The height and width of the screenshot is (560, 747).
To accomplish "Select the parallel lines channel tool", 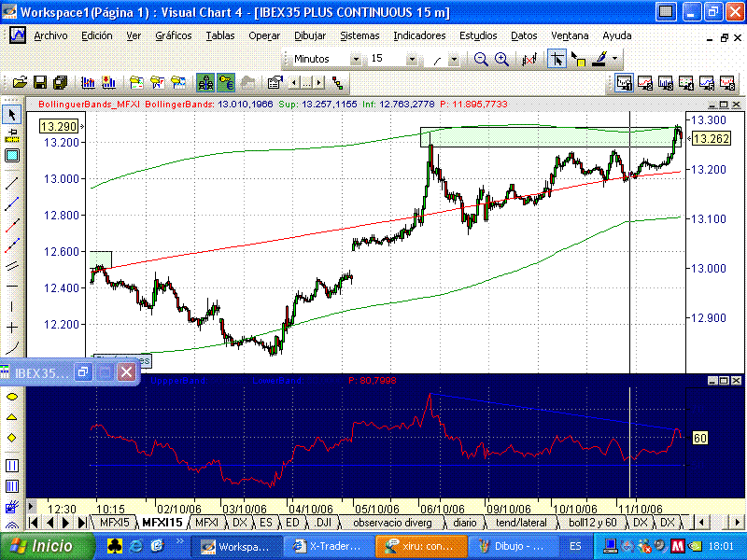I will pos(12,266).
